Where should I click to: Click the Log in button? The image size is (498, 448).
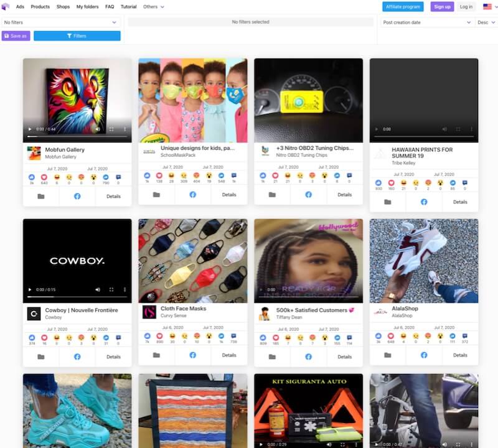click(x=466, y=7)
